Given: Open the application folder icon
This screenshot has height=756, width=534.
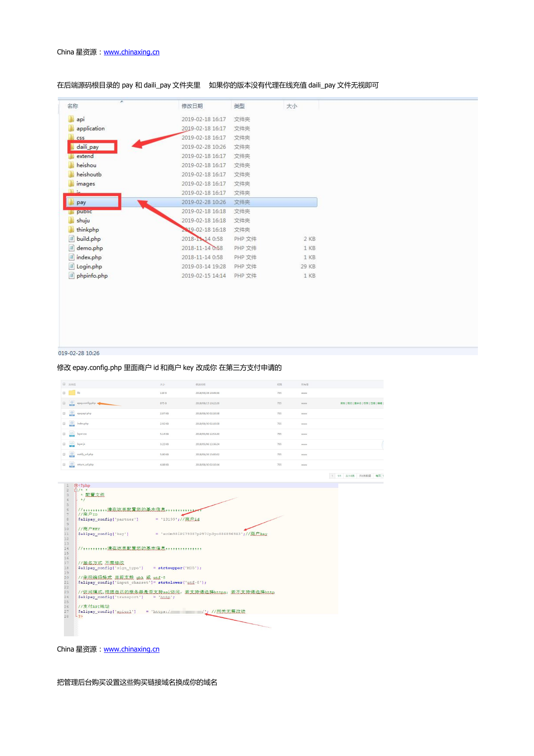Looking at the screenshot, I should point(71,128).
